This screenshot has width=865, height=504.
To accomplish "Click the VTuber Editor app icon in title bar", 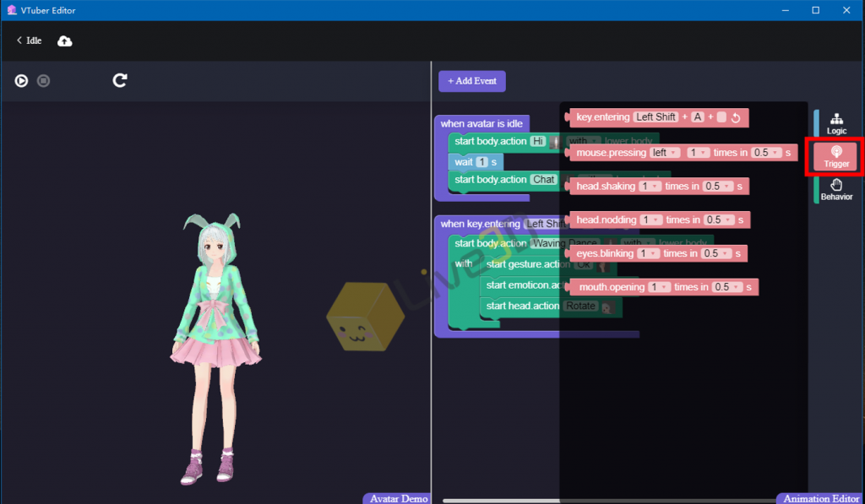I will coord(12,10).
